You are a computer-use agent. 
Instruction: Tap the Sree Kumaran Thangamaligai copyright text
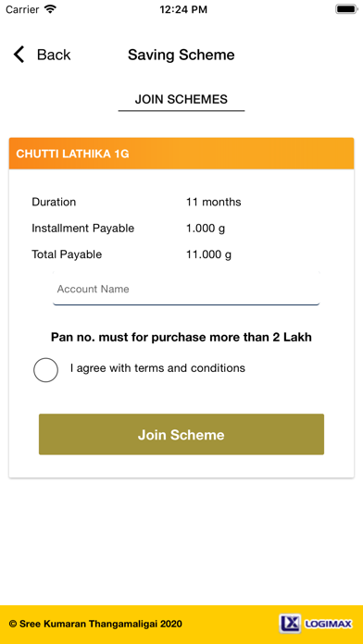(x=95, y=624)
